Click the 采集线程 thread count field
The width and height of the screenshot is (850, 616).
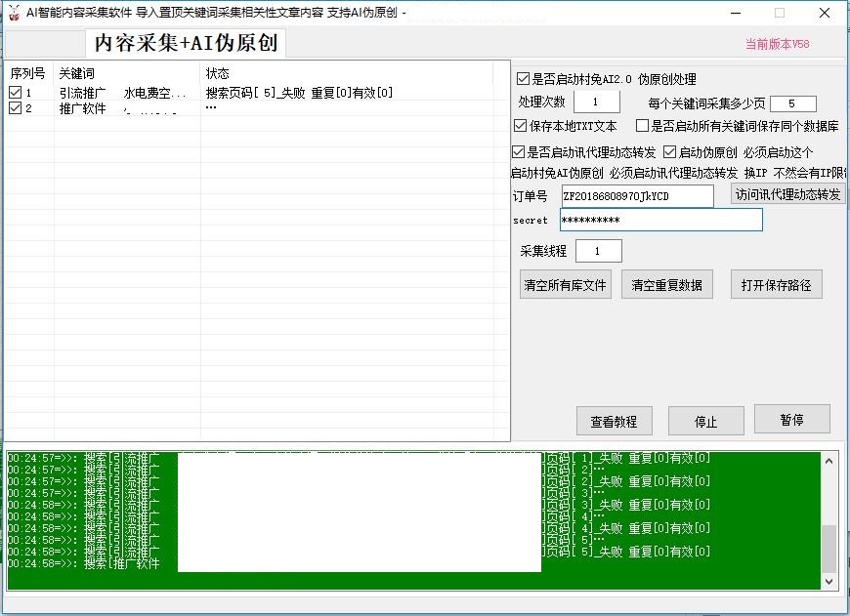[x=598, y=250]
